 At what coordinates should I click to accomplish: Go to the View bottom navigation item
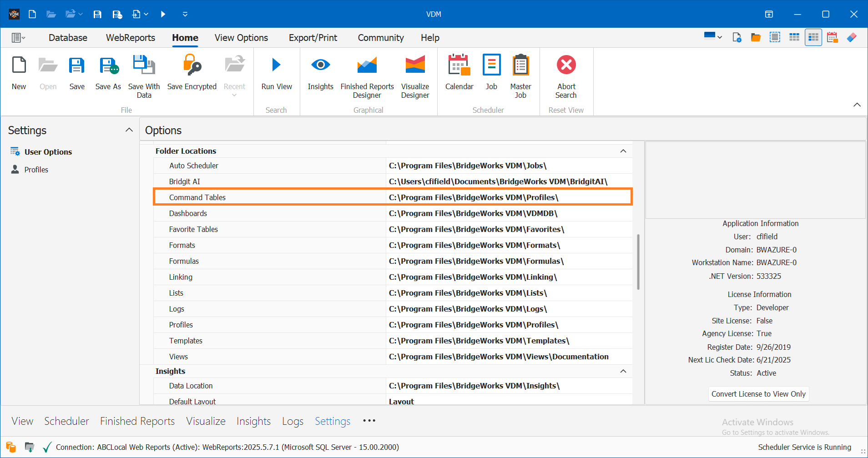[22, 421]
